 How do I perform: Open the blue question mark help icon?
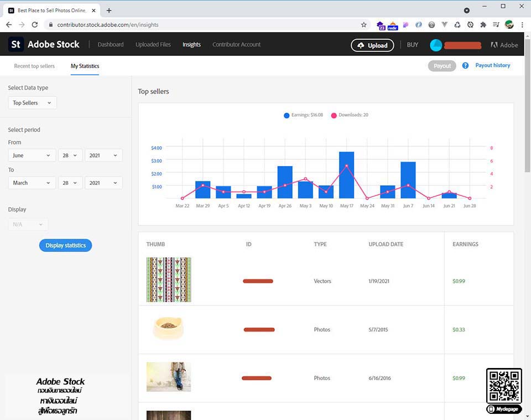click(465, 65)
